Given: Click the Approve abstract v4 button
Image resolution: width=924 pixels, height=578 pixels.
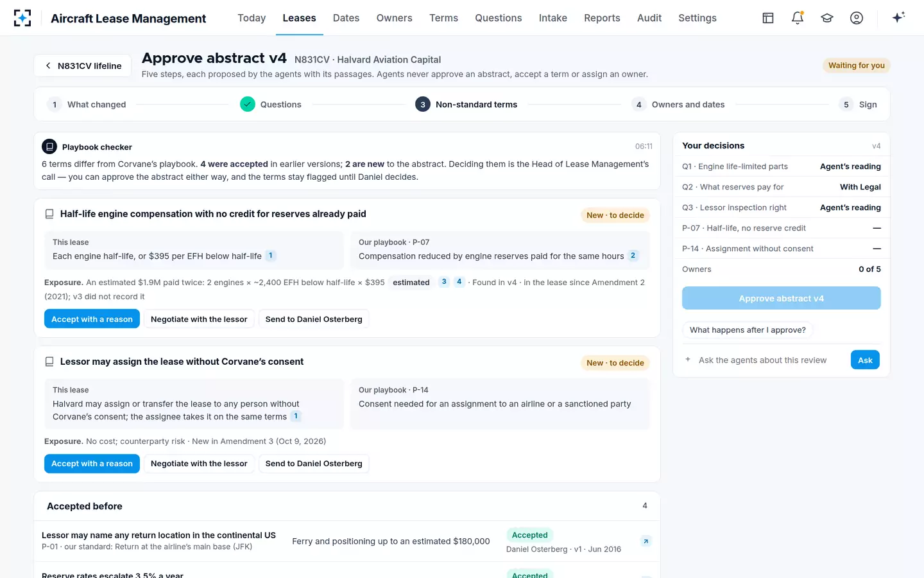Looking at the screenshot, I should [782, 299].
